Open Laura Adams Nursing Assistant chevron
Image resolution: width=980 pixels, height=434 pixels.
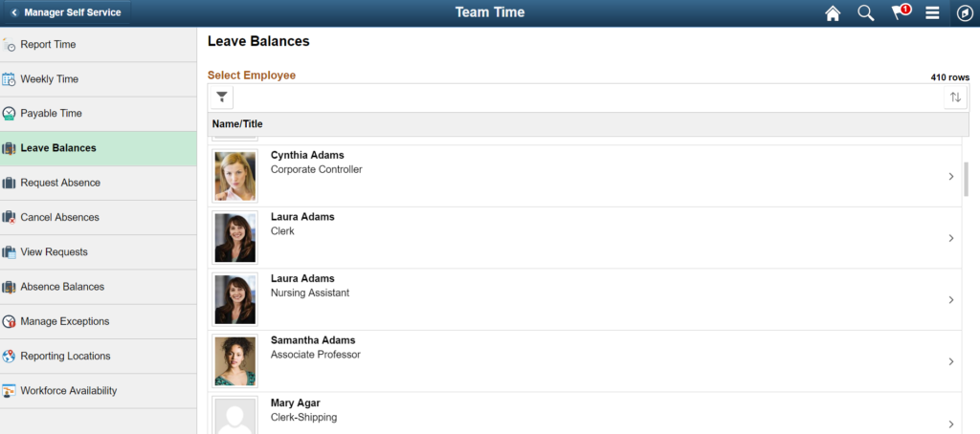[950, 300]
